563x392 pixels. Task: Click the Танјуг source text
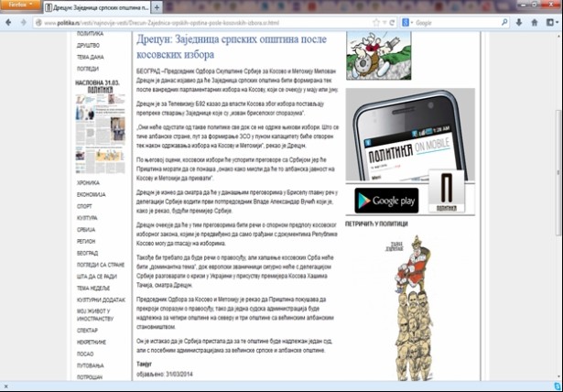[144, 365]
